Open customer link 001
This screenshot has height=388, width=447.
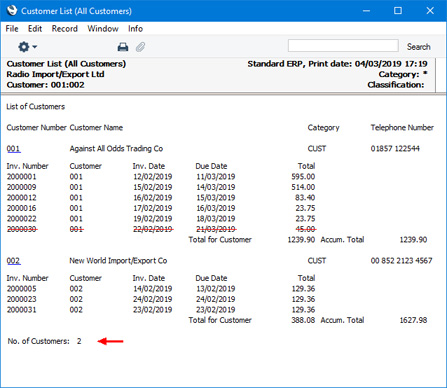(x=13, y=149)
